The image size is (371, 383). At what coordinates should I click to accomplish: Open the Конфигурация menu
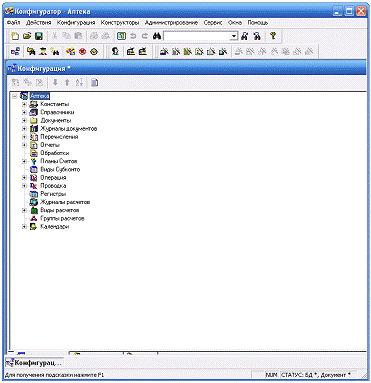coord(76,23)
